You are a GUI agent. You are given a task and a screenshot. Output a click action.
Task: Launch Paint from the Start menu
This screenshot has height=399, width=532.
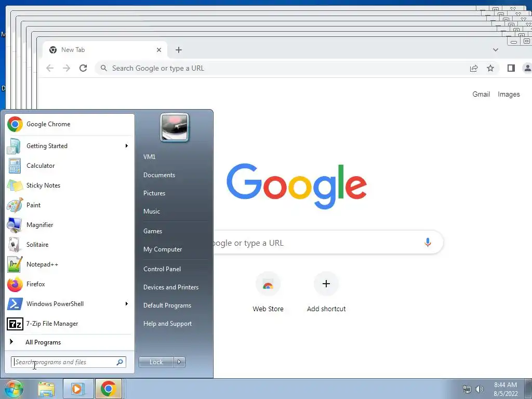click(x=70, y=205)
